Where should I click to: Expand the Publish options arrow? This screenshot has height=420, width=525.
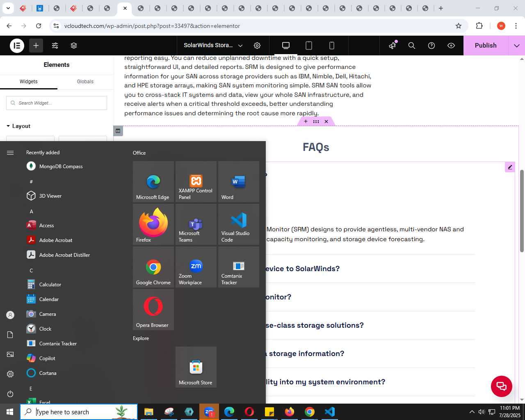517,46
